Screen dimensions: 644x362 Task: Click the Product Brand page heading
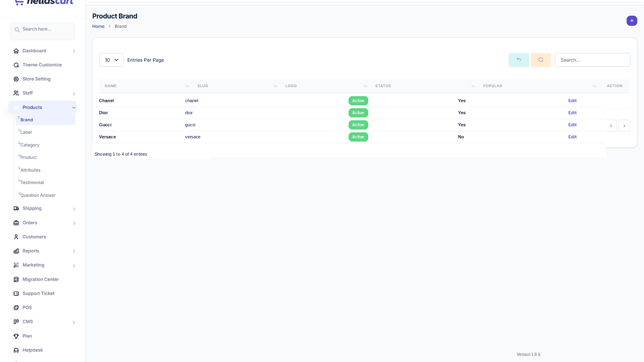point(115,16)
